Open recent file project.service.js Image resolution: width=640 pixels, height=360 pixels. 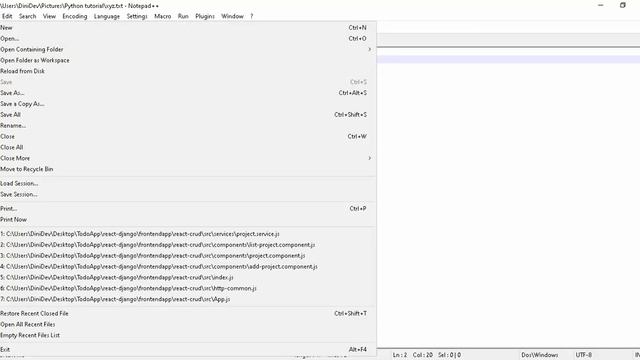point(188,234)
